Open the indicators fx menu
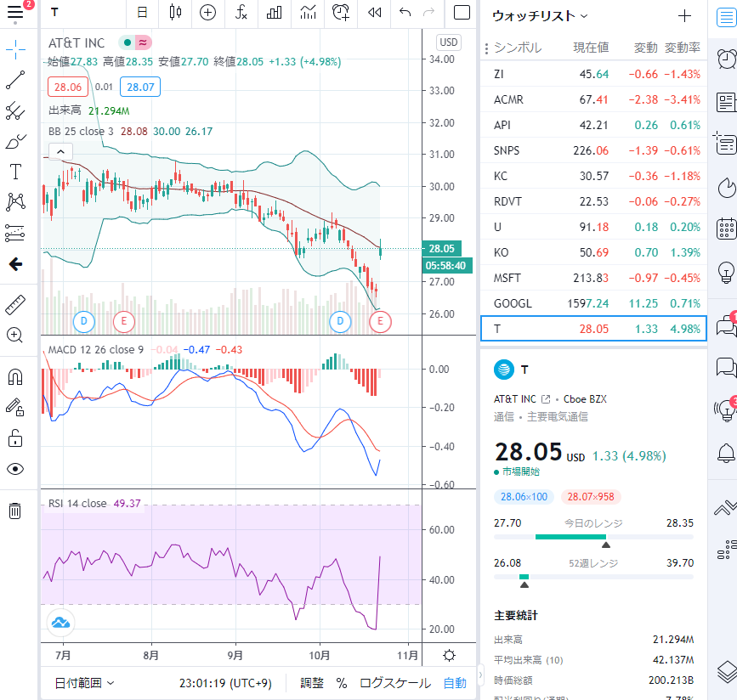The height and width of the screenshot is (700, 737). coord(241,13)
